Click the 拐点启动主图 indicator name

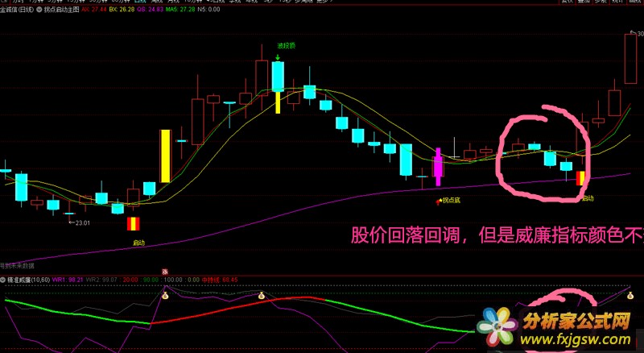point(61,10)
